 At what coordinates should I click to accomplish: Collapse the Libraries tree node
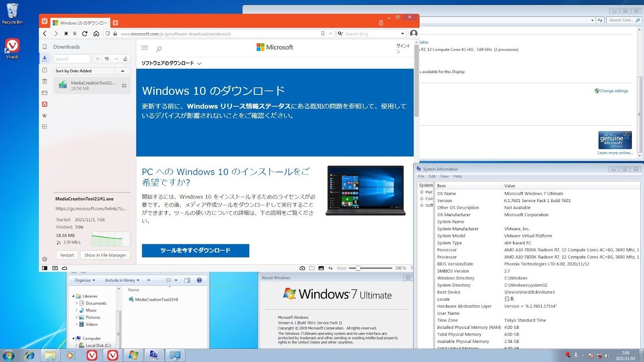coord(73,296)
